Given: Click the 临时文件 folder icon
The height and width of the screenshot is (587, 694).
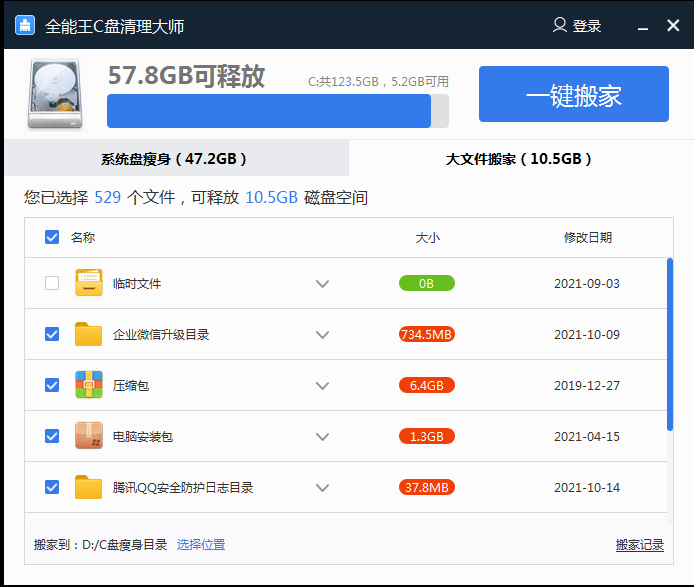Looking at the screenshot, I should tap(89, 283).
